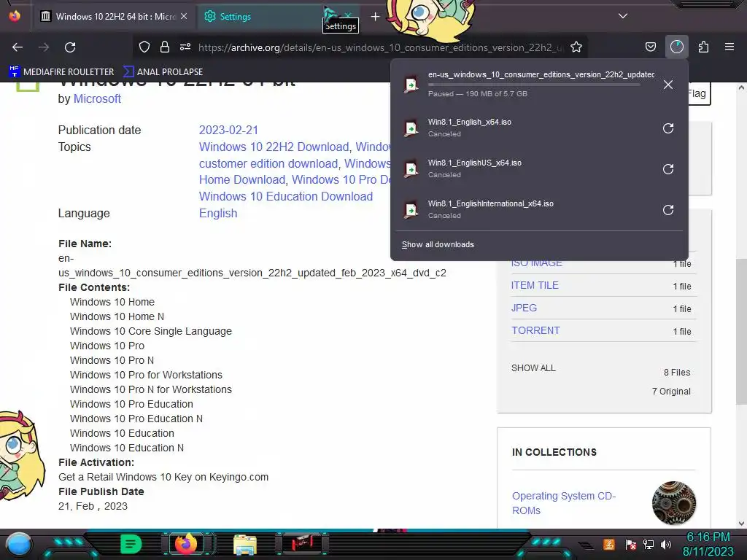Click Windows 10 22H2 Download topic link
This screenshot has width=747, height=560.
tap(274, 147)
